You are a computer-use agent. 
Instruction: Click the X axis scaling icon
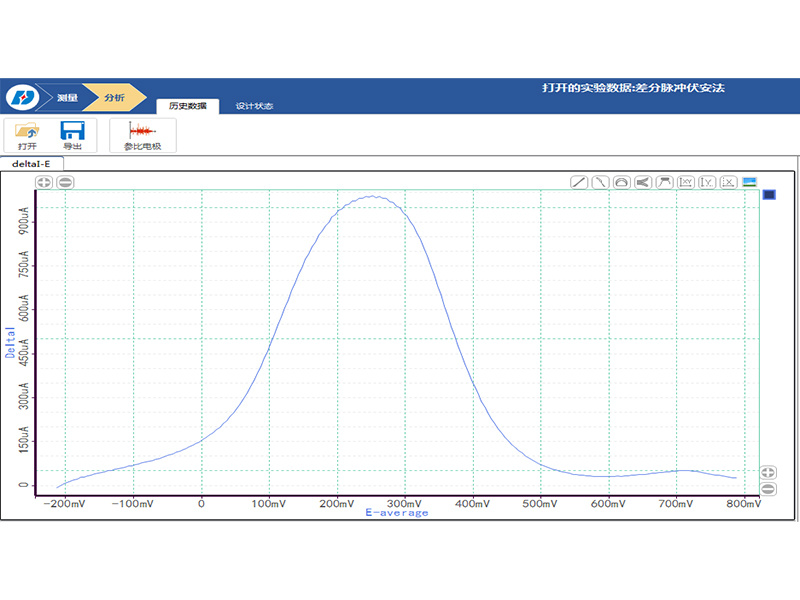pyautogui.click(x=729, y=182)
